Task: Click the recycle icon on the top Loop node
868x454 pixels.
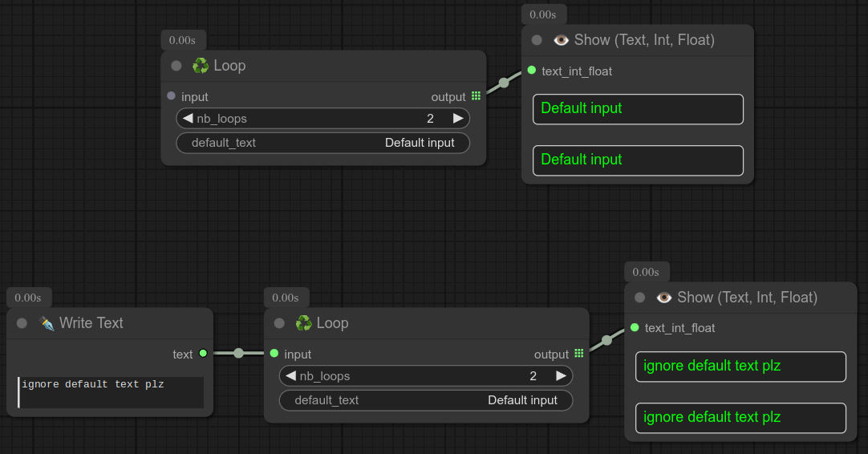Action: pyautogui.click(x=200, y=66)
